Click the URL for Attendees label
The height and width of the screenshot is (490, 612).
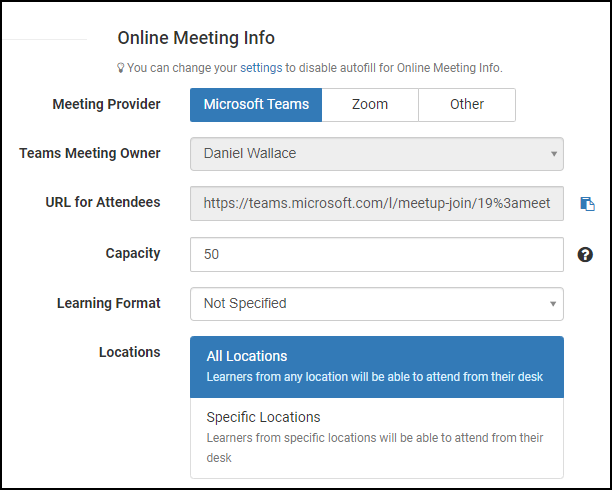[103, 202]
